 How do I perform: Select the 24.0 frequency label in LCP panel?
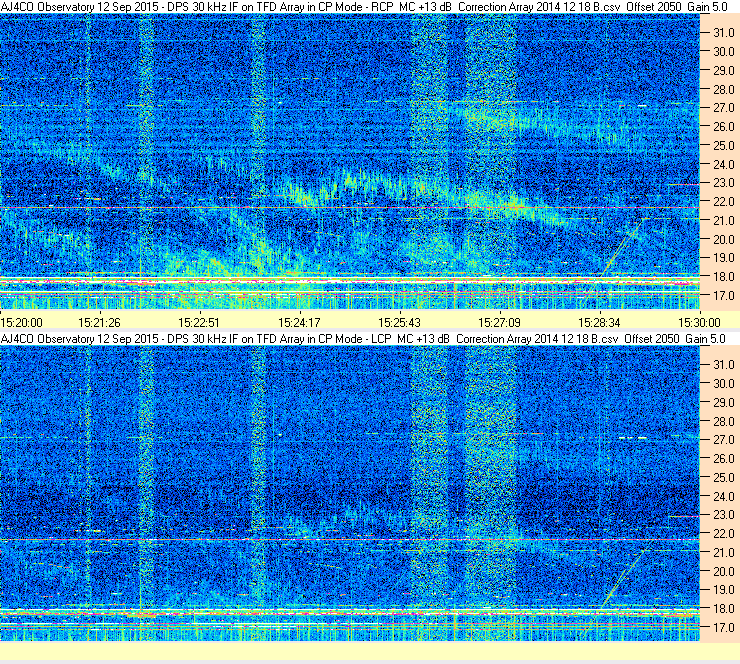[724, 496]
